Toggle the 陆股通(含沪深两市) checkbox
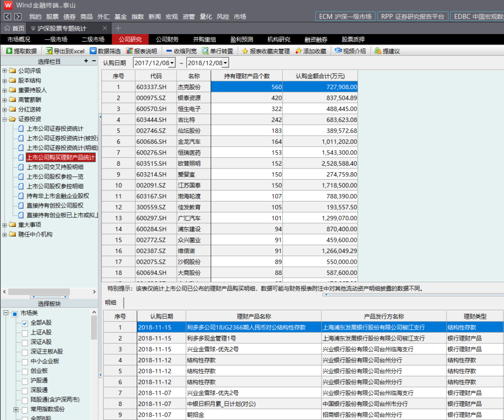This screenshot has width=504, height=420. [25, 400]
